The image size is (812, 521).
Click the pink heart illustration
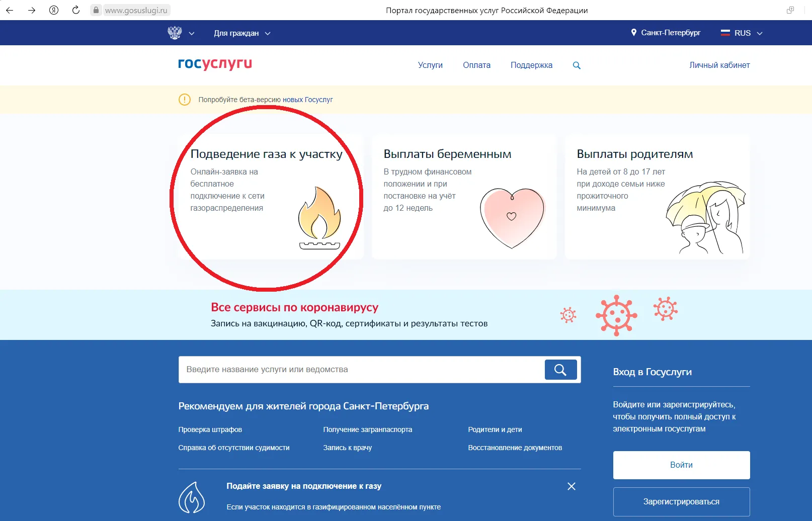tap(512, 218)
